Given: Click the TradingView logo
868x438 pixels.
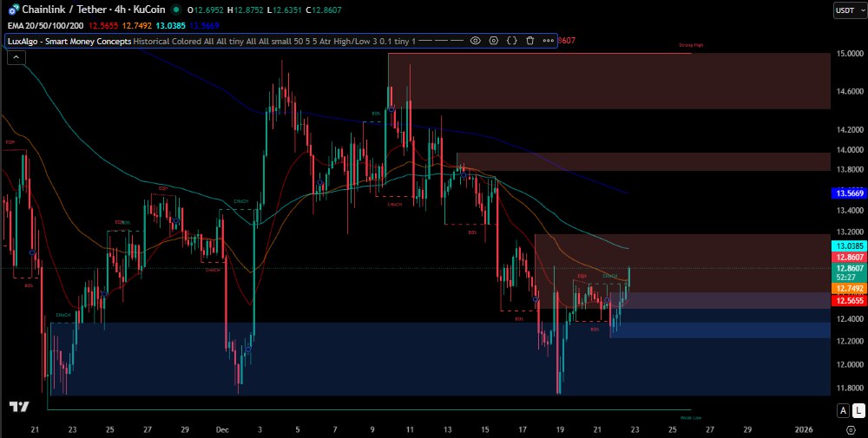Looking at the screenshot, I should pyautogui.click(x=19, y=407).
